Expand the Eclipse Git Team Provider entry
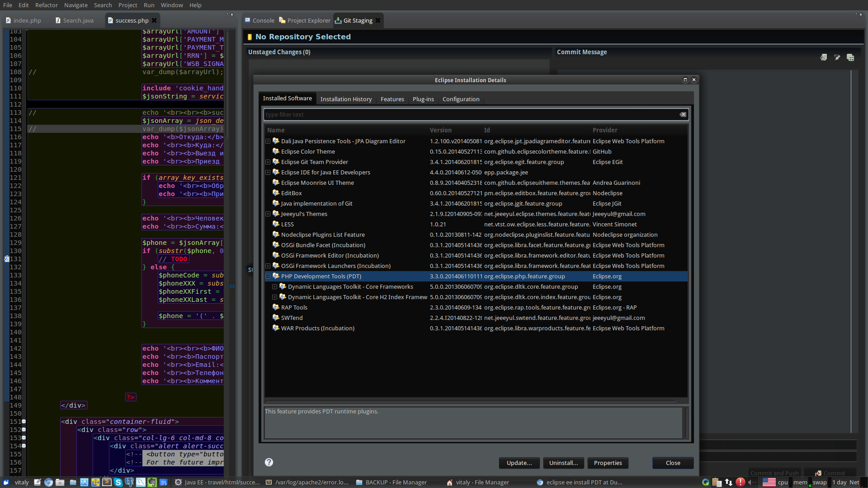The width and height of the screenshot is (868, 488). [268, 162]
